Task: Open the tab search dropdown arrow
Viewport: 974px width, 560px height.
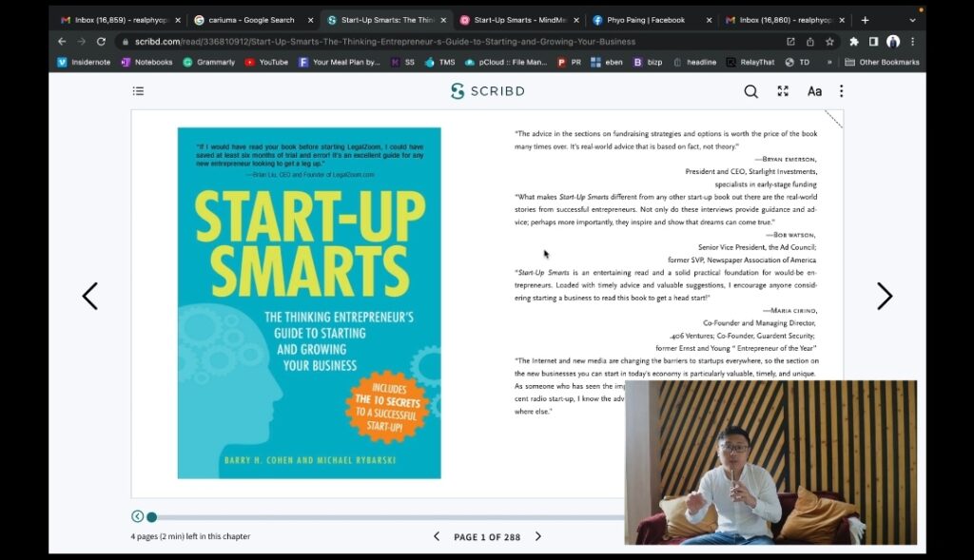Action: click(912, 20)
